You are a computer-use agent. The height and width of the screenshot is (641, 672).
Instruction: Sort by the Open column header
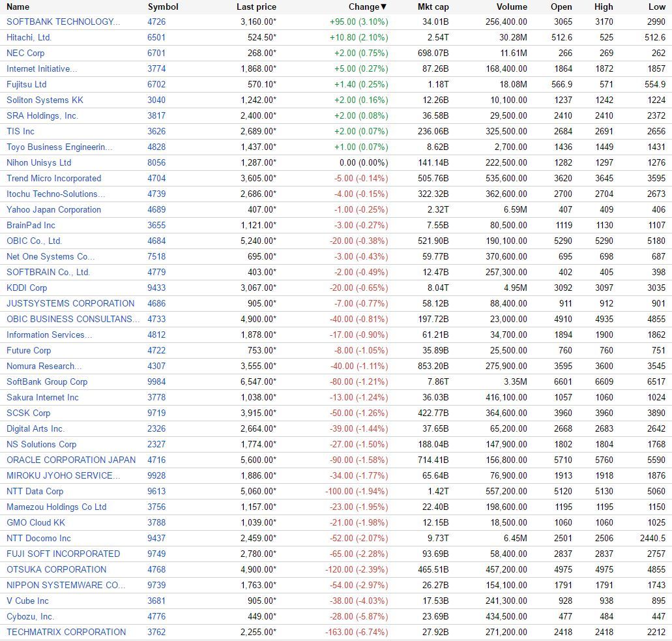click(x=561, y=7)
